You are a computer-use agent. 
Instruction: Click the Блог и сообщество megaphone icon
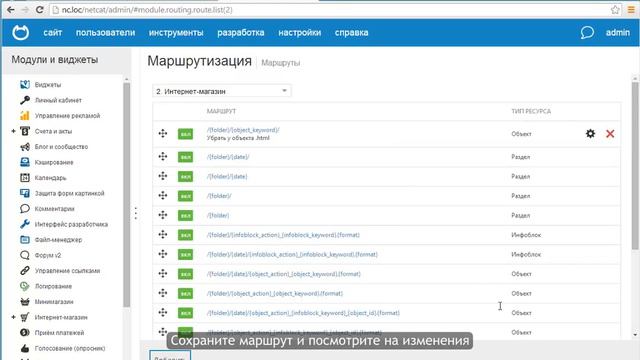(24, 147)
